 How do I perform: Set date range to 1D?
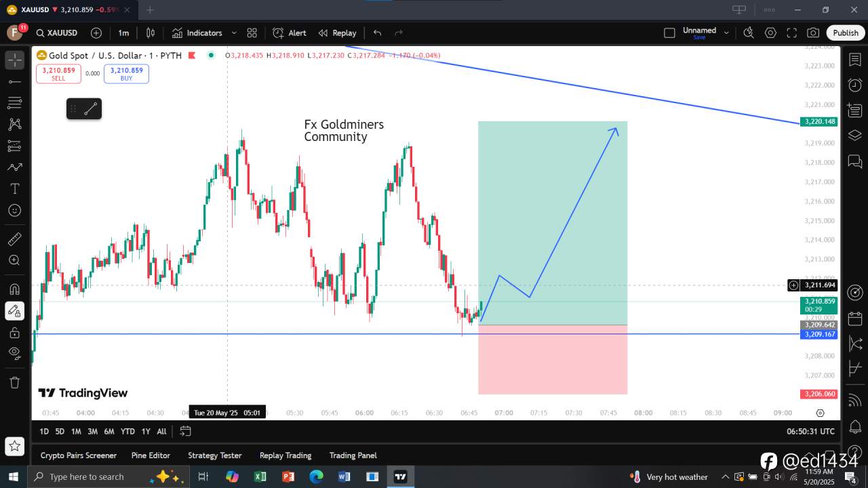coord(44,431)
